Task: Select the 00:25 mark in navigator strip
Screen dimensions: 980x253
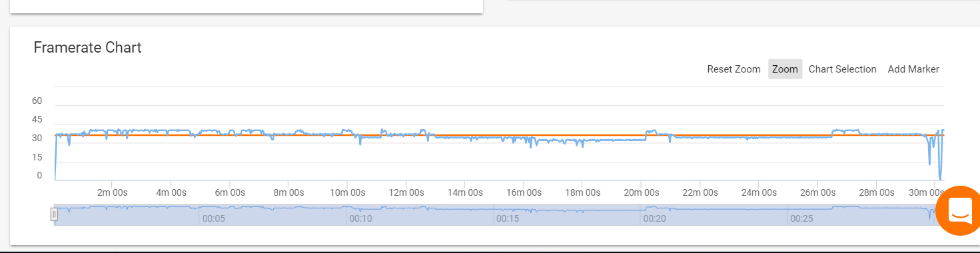Action: click(x=802, y=218)
